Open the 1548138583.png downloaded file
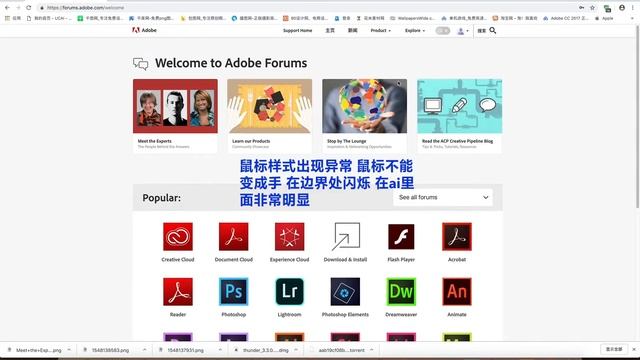This screenshot has height=360, width=640. (110, 350)
